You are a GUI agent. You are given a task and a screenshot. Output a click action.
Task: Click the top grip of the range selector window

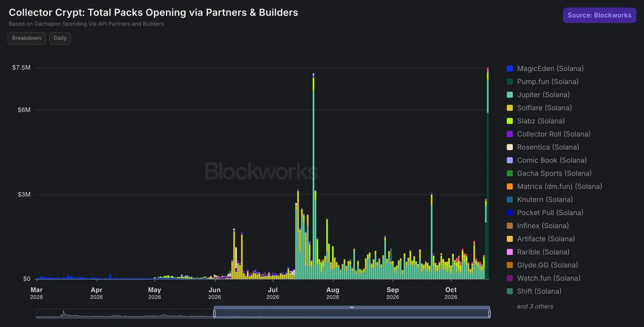(352, 308)
